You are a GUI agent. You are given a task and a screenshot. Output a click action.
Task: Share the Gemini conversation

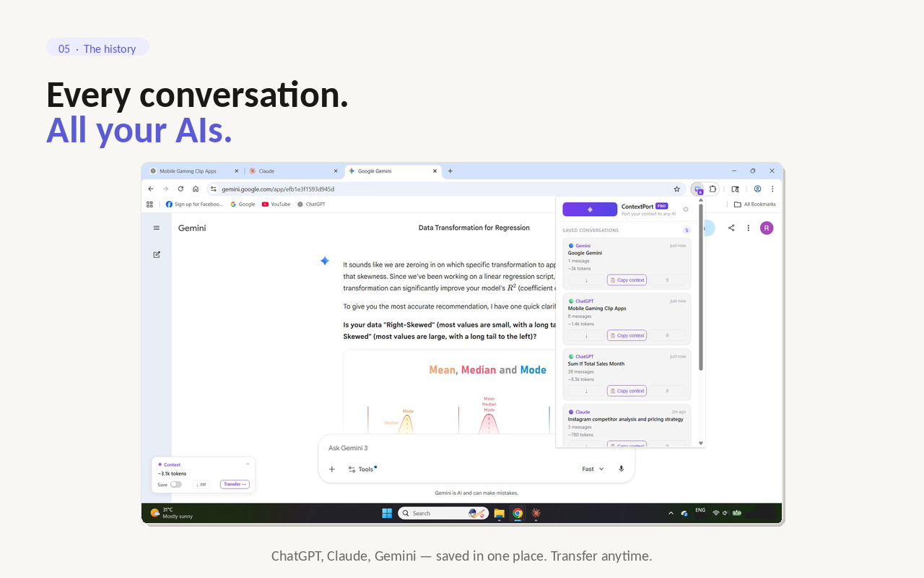(731, 228)
